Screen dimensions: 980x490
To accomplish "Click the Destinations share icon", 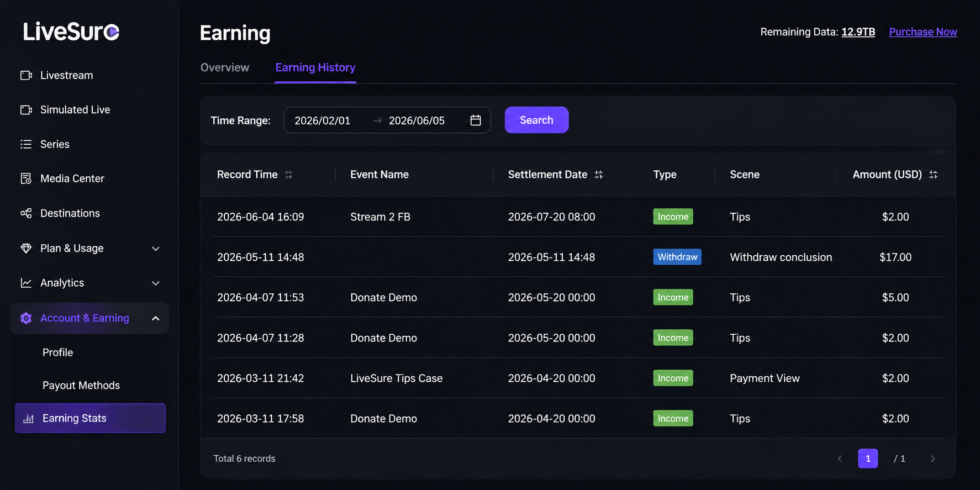I will coord(26,213).
